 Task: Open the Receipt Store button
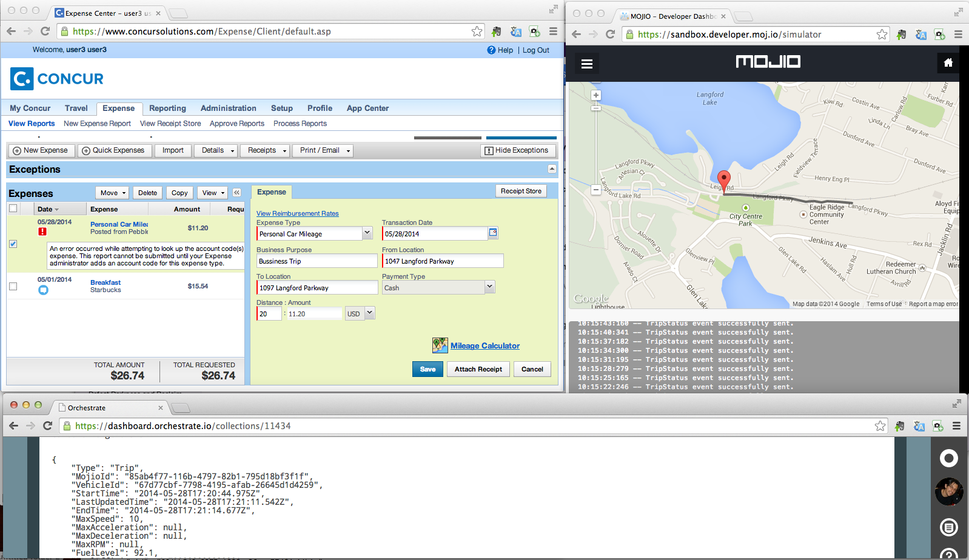521,191
